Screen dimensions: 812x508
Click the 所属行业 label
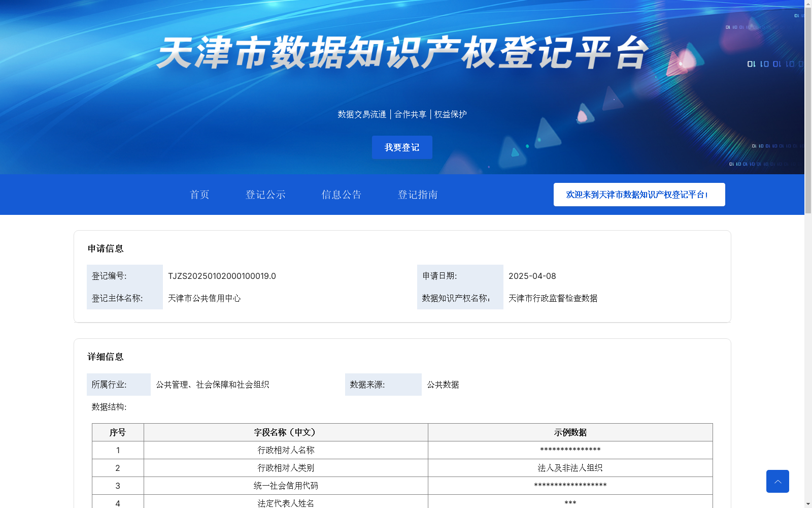[x=109, y=385]
